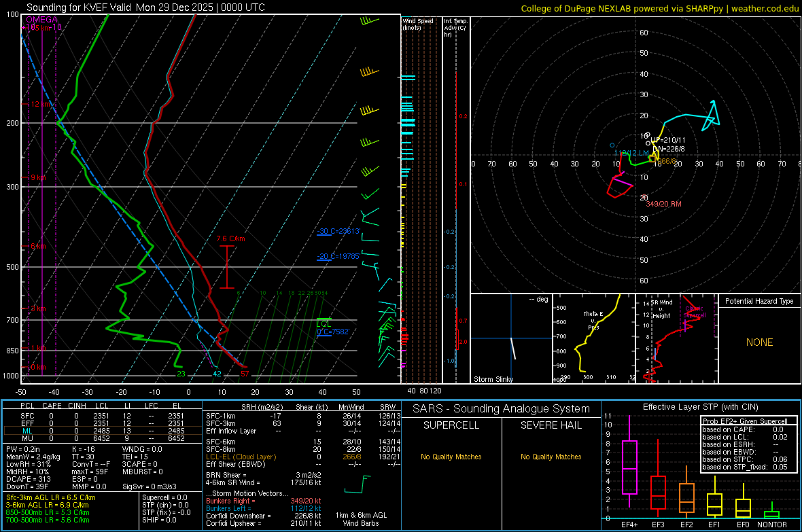Click the DN=226/8 hodograph label
Image resolution: width=802 pixels, height=532 pixels.
(668, 149)
